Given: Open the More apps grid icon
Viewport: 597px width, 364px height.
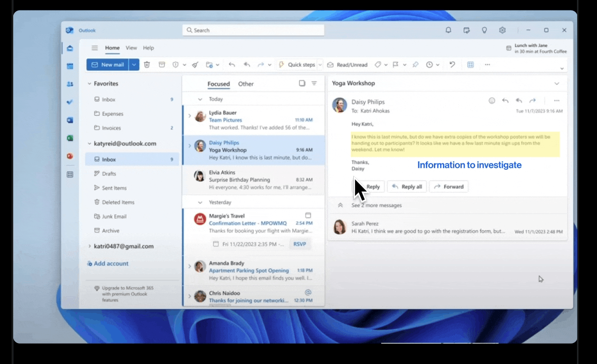Looking at the screenshot, I should click(70, 174).
